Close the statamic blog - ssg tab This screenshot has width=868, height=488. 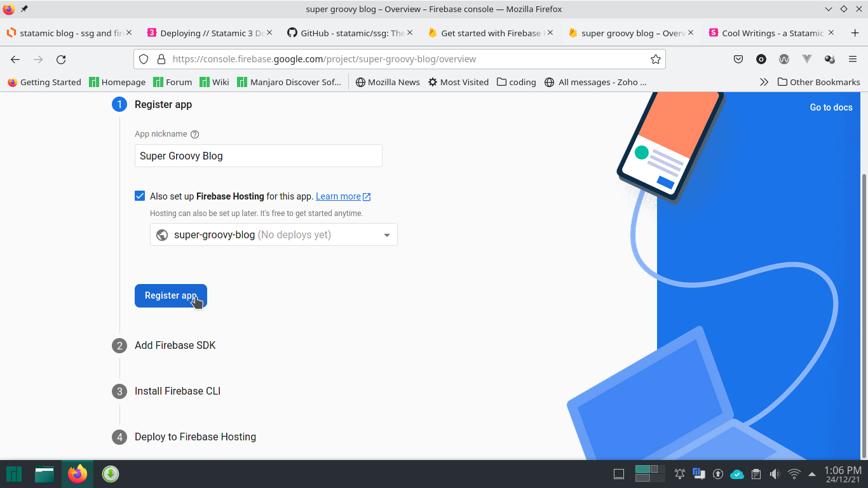(129, 32)
